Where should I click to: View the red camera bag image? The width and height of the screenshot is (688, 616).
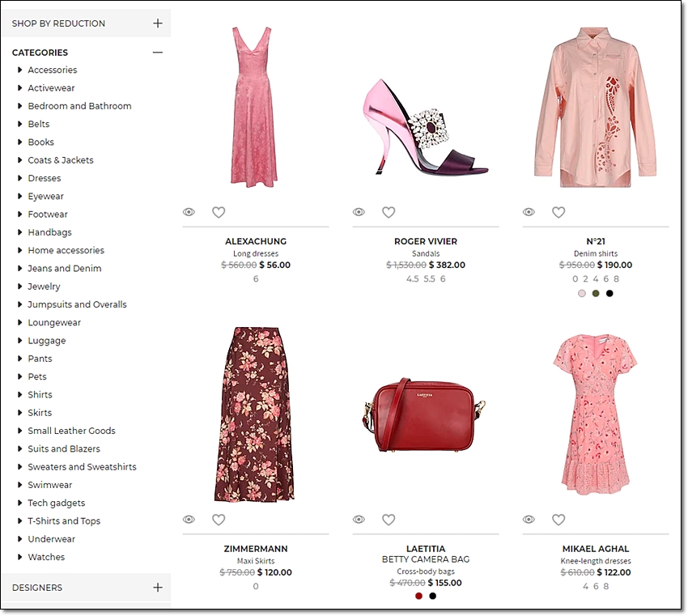pos(425,415)
